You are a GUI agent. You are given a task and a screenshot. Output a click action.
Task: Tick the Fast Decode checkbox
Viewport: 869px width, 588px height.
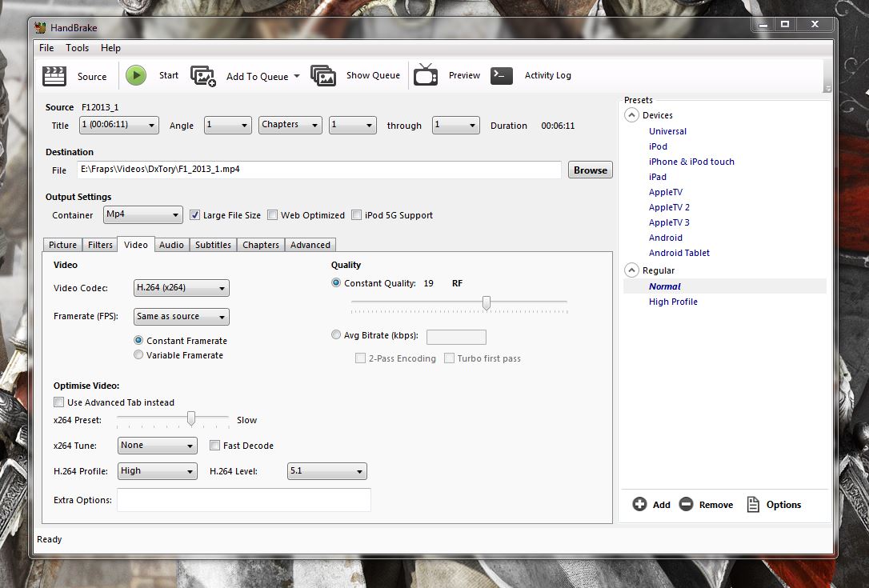pos(214,446)
